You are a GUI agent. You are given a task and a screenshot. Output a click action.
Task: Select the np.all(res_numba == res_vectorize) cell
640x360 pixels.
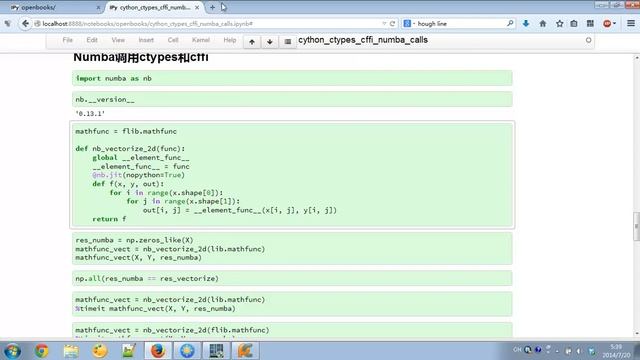(292, 278)
